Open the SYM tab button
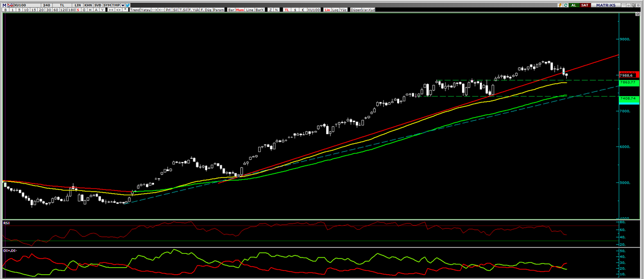644x279 pixels. (107, 5)
